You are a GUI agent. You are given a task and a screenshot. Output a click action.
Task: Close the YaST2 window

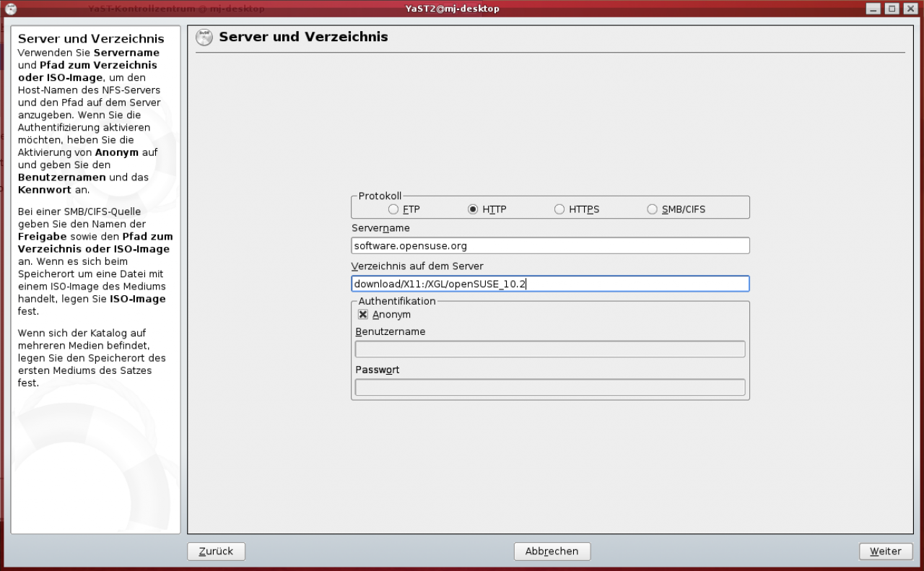pos(910,9)
